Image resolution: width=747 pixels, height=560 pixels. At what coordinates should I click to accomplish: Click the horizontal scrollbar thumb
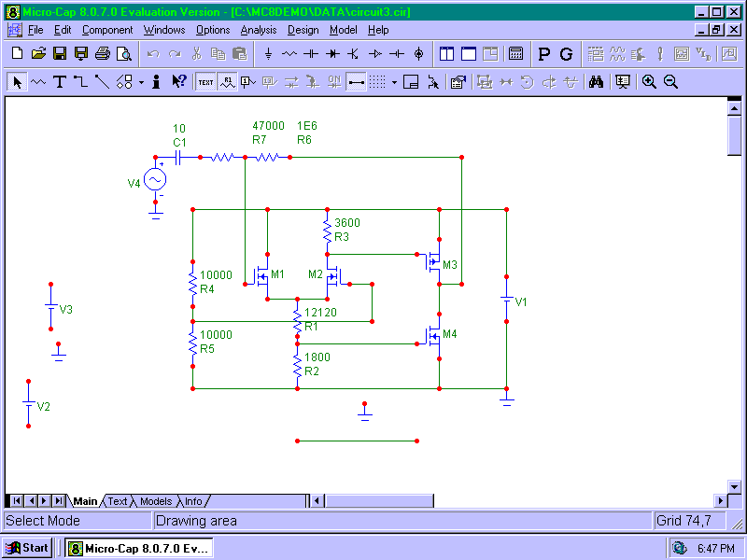click(x=379, y=501)
